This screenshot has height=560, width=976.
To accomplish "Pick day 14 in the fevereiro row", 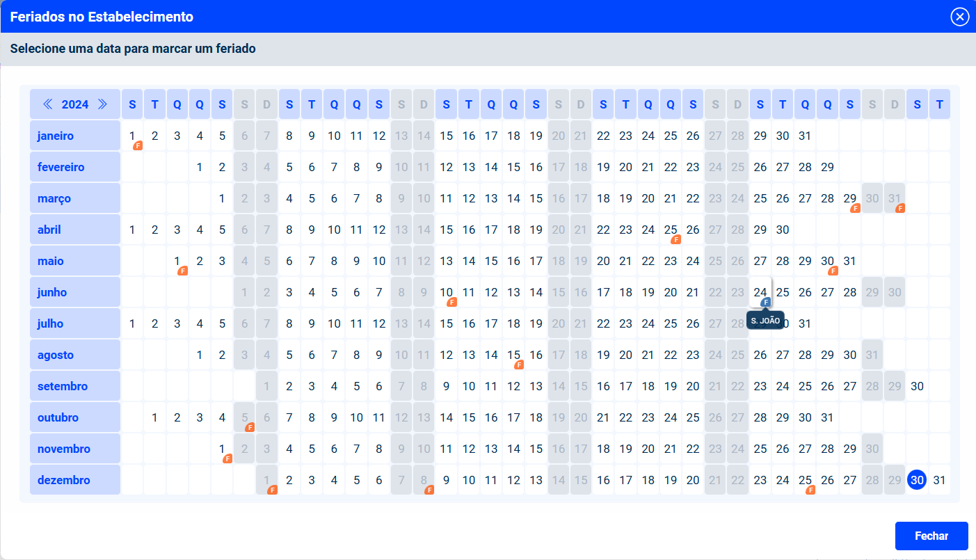I will (491, 167).
